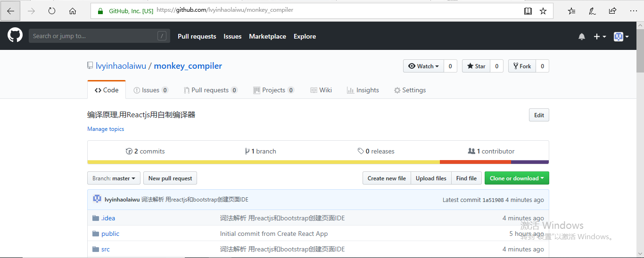The image size is (644, 258).
Task: Click the browser forward arrow
Action: click(x=32, y=11)
